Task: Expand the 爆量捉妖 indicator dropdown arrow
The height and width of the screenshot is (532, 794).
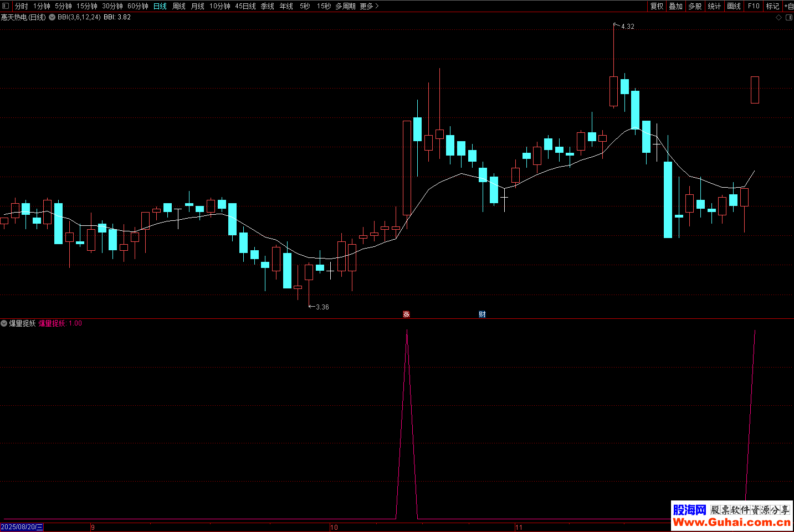Action: click(x=4, y=323)
